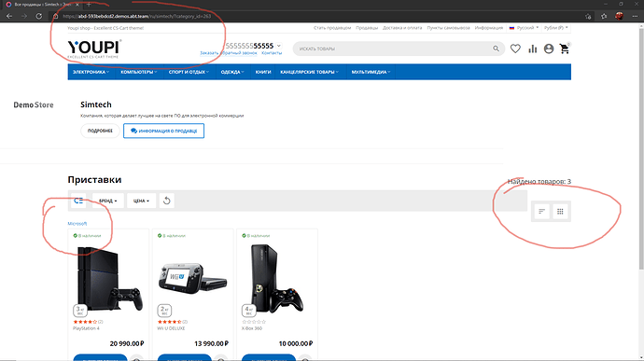
Task: Open the Стать продавцом link
Action: click(332, 28)
